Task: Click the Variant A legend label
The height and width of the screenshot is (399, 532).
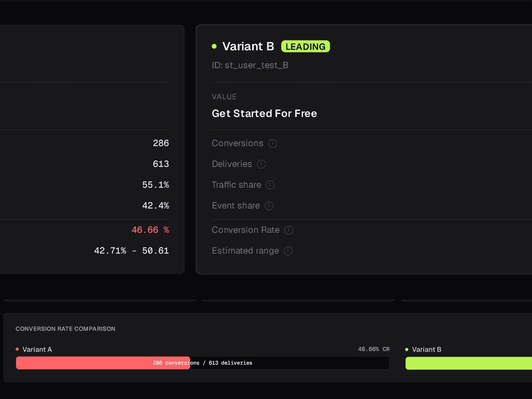Action: tap(37, 349)
